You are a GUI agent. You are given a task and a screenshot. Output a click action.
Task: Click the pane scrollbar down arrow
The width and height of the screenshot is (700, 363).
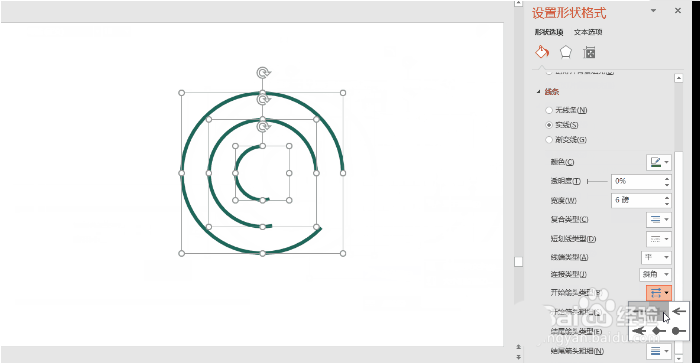(x=679, y=359)
